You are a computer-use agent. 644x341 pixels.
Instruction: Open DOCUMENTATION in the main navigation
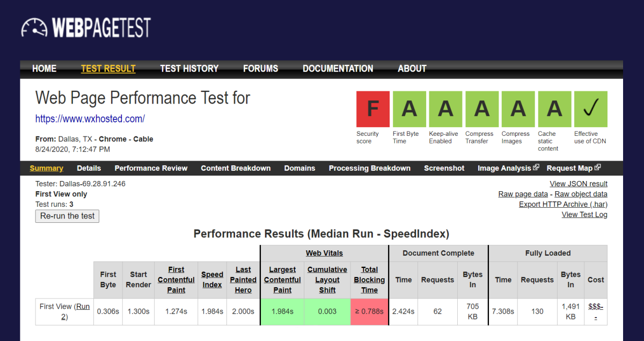338,69
